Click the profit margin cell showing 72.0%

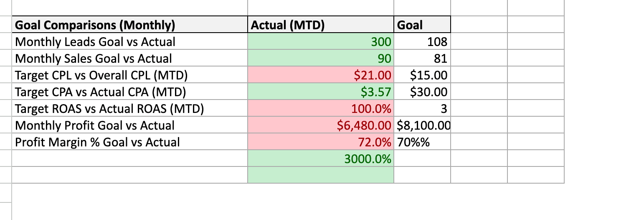[x=320, y=142]
